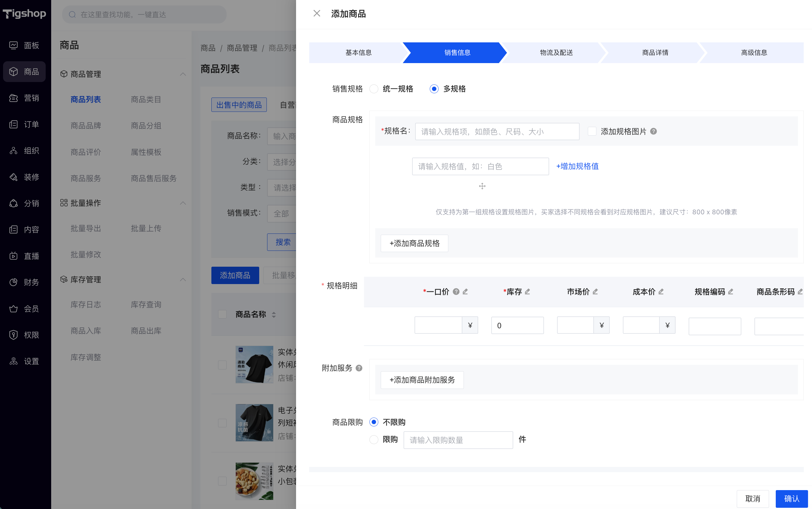This screenshot has width=812, height=509.
Task: Open the 设置 settings sidebar icon
Action: pyautogui.click(x=13, y=361)
